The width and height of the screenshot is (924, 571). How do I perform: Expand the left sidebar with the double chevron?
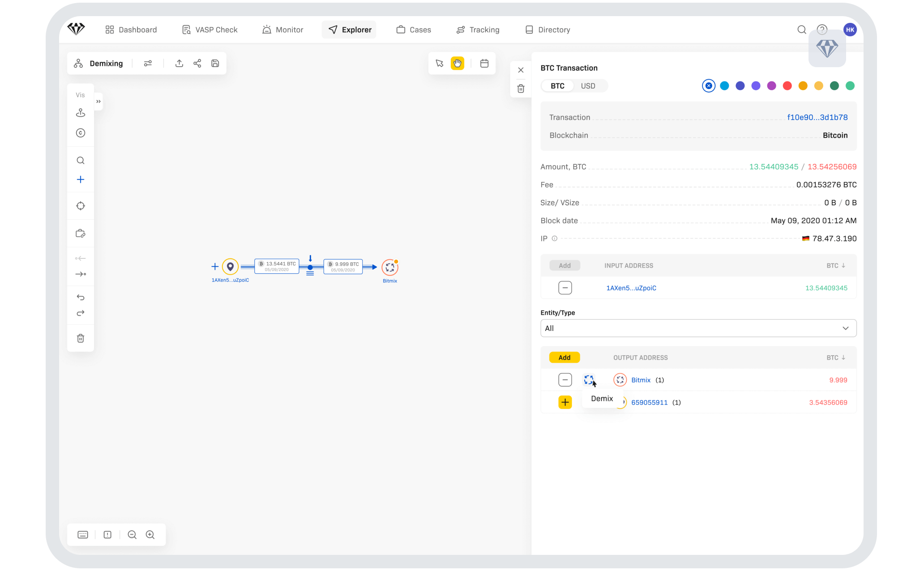tap(98, 102)
